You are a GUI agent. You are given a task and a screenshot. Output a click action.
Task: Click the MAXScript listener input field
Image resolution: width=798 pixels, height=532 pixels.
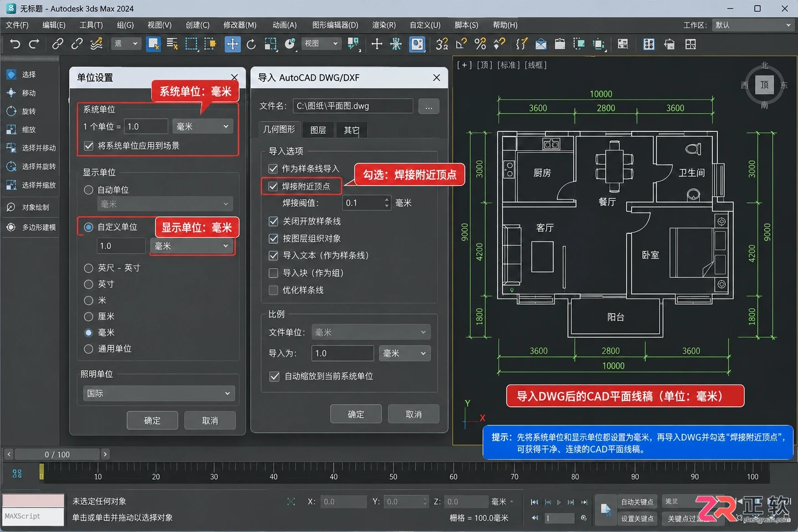coord(33,516)
